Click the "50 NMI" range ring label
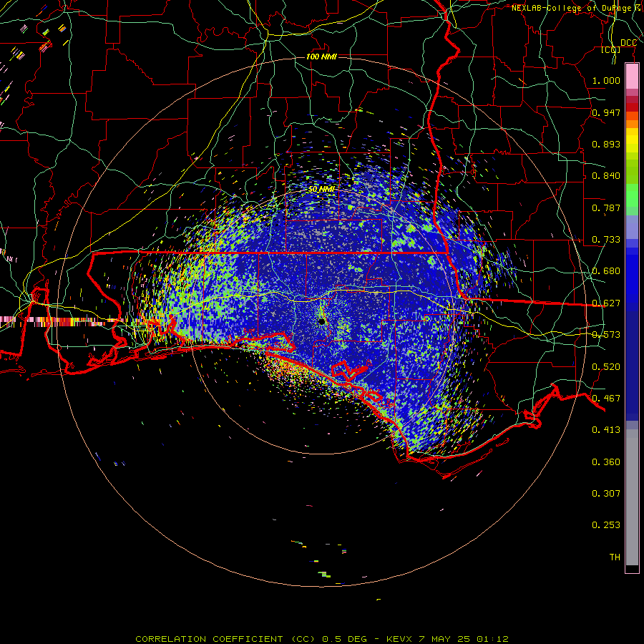 321,190
